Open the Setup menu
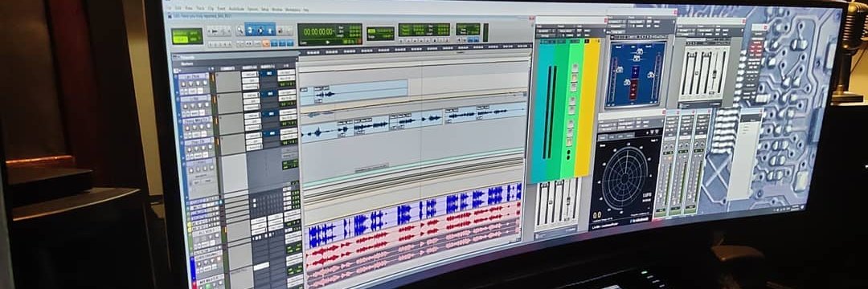The width and height of the screenshot is (868, 289). pos(265,9)
